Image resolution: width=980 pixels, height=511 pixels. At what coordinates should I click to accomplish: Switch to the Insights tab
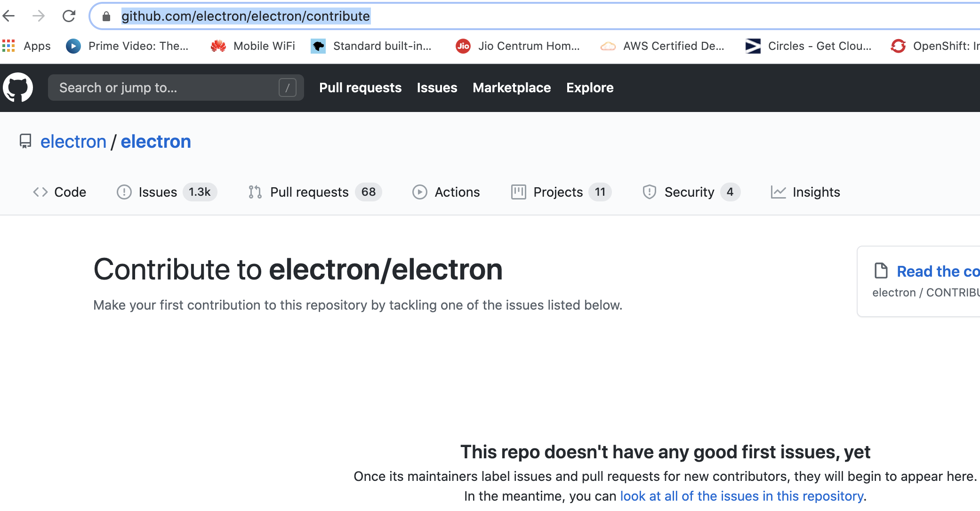(816, 192)
